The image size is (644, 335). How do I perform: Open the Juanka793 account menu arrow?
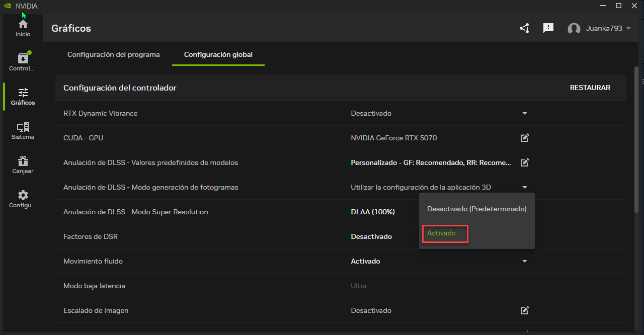(628, 29)
